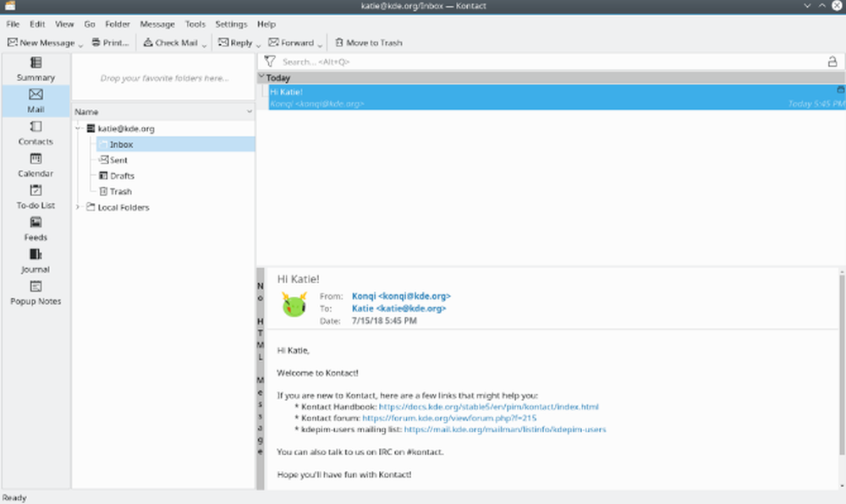
Task: Click the 'Ready' status bar text
Action: (x=14, y=497)
